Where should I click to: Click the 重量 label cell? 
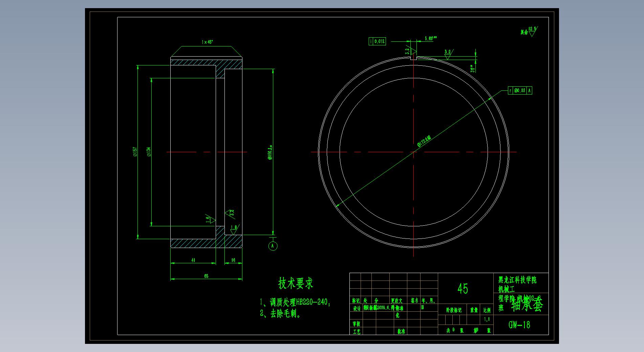pos(474,310)
